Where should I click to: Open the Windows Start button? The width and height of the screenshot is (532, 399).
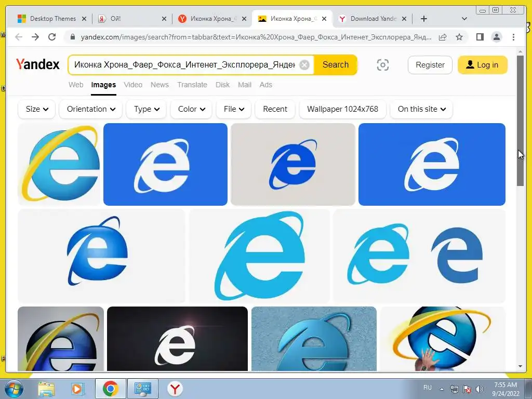(x=13, y=389)
